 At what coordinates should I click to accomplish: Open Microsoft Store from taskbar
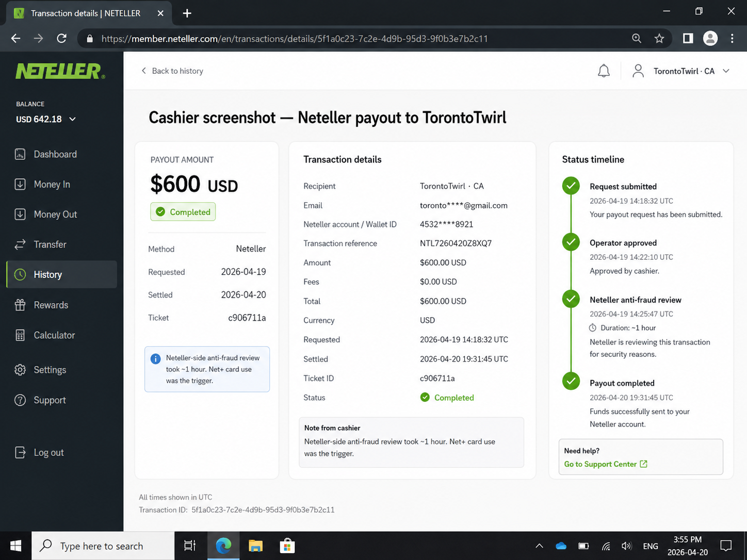tap(287, 546)
